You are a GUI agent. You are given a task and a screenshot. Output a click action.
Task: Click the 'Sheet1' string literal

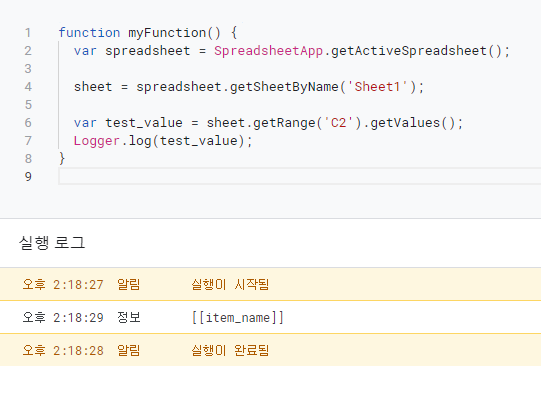click(377, 87)
